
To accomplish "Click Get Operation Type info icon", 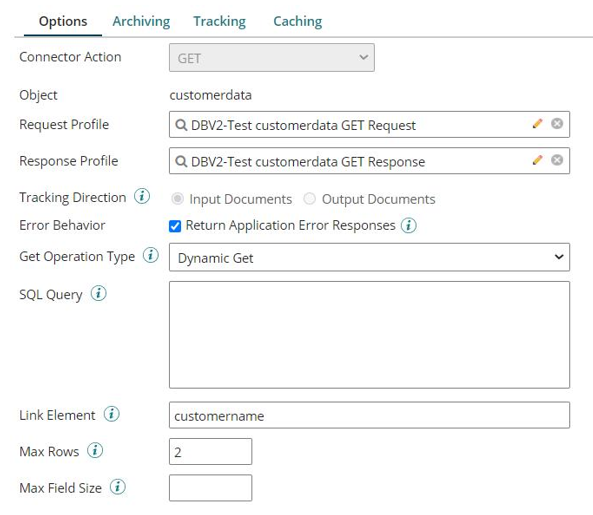I will click(x=151, y=255).
